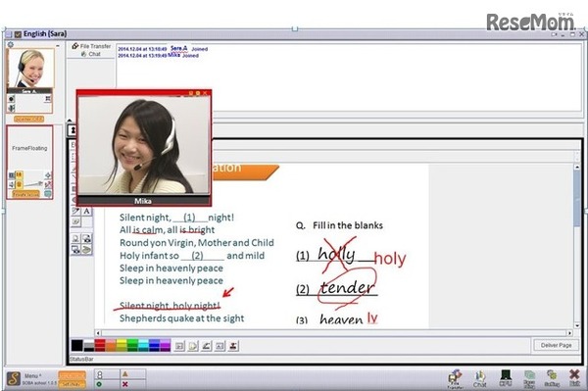Click the settings gear above Sara's video
Image resolution: width=588 pixels, height=391 pixels.
point(11,45)
